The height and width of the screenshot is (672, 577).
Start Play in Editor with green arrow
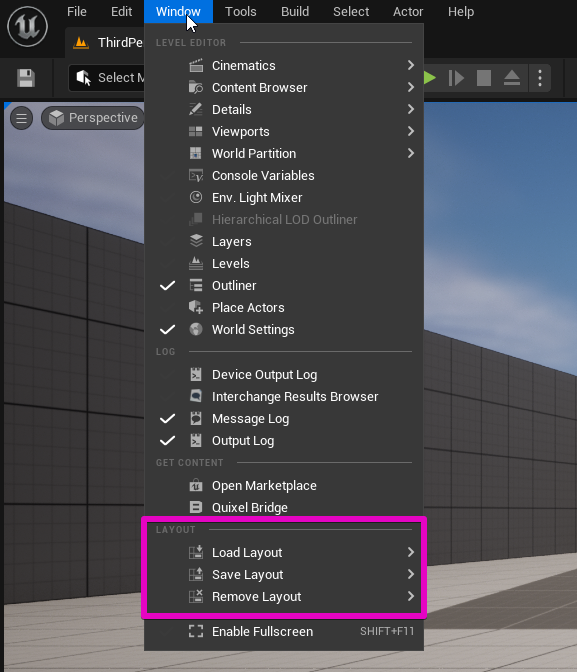click(430, 78)
